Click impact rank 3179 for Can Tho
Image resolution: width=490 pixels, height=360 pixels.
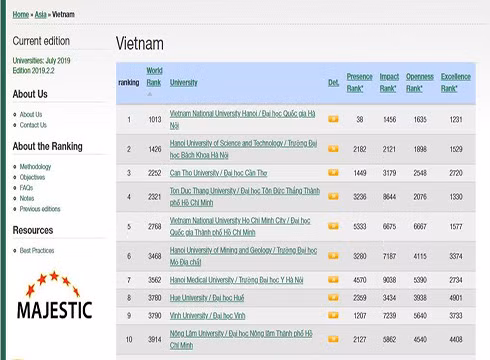(x=389, y=173)
